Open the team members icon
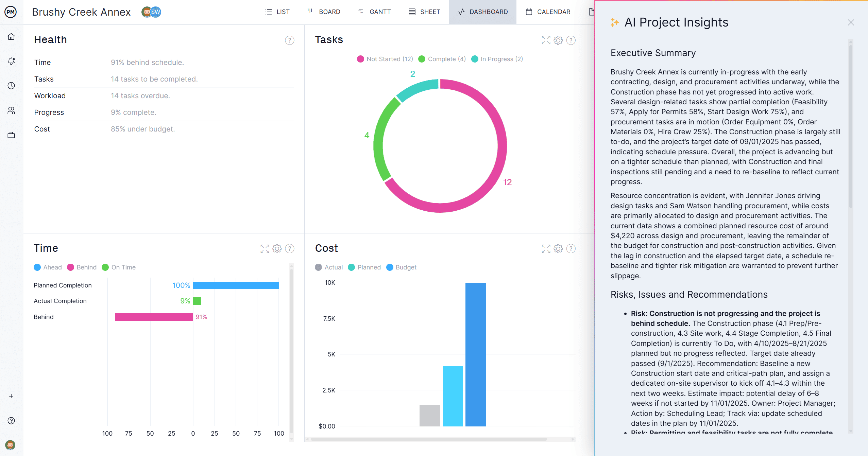Screen dimensions: 868x456 (x=11, y=110)
